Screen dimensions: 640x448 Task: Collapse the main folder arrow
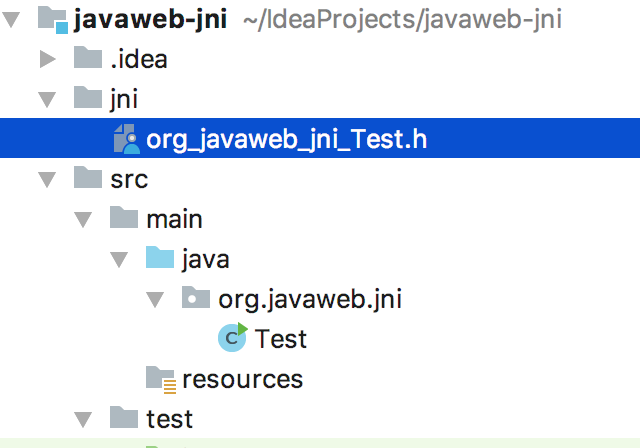pos(83,219)
